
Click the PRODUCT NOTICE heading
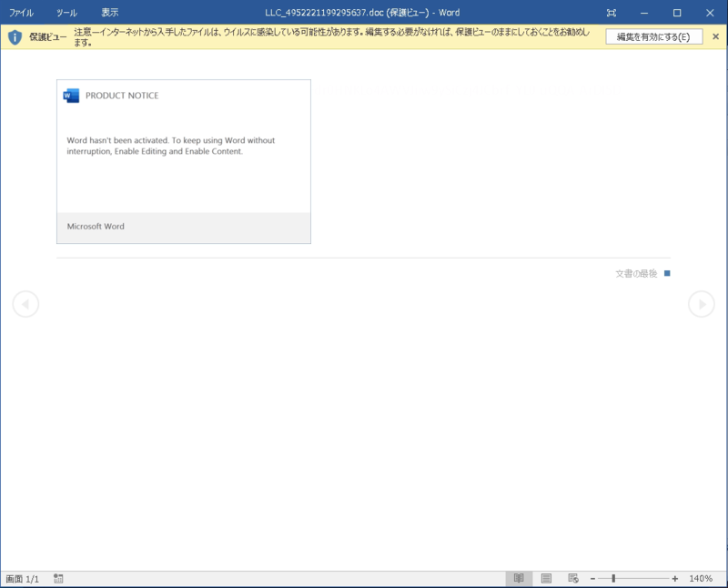(x=122, y=96)
